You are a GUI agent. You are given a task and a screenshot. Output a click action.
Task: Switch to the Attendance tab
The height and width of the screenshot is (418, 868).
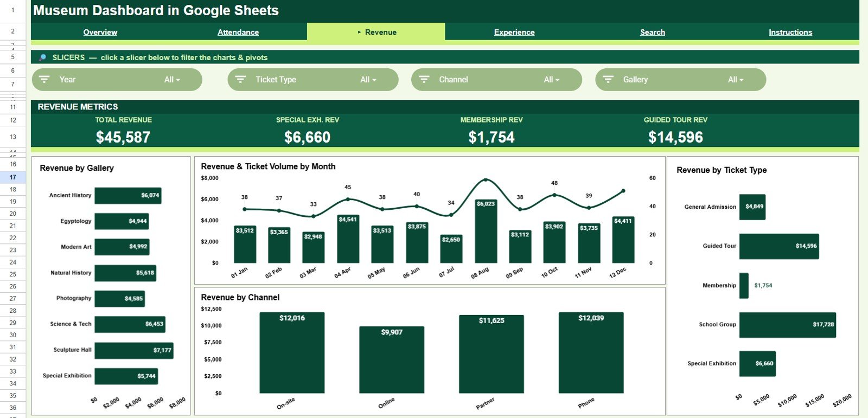[238, 32]
